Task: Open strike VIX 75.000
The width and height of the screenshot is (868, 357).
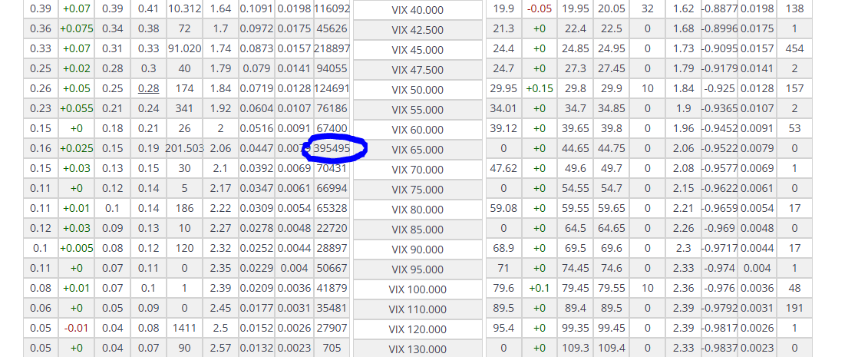Action: [417, 190]
